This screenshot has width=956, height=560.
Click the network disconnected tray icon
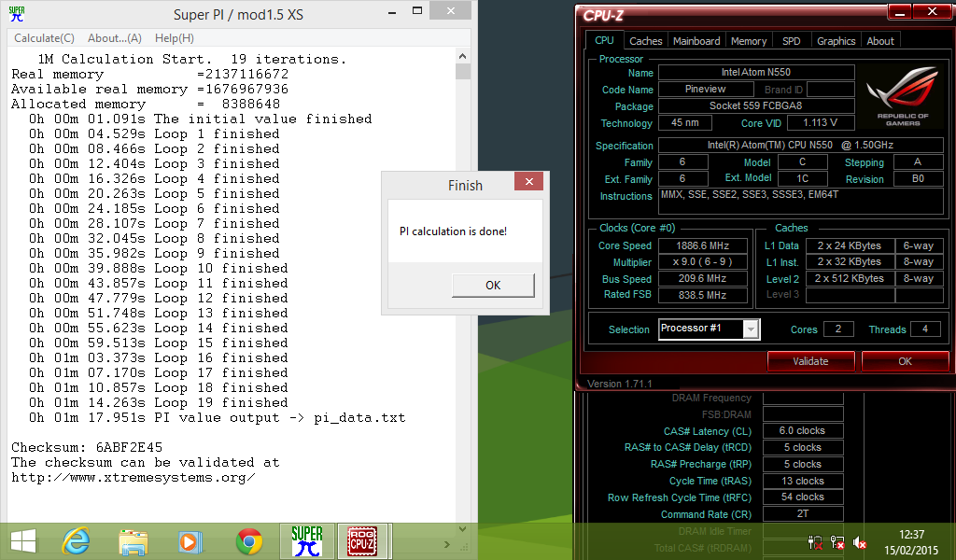837,542
